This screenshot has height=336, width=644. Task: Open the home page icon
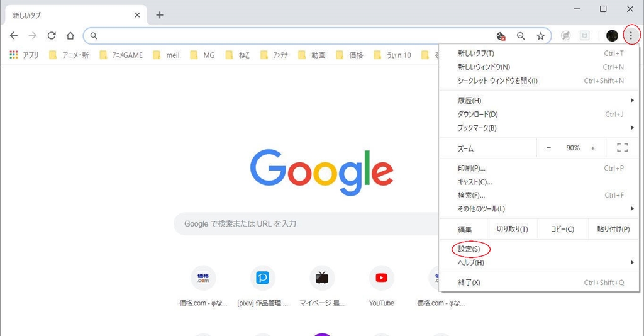[x=70, y=36]
